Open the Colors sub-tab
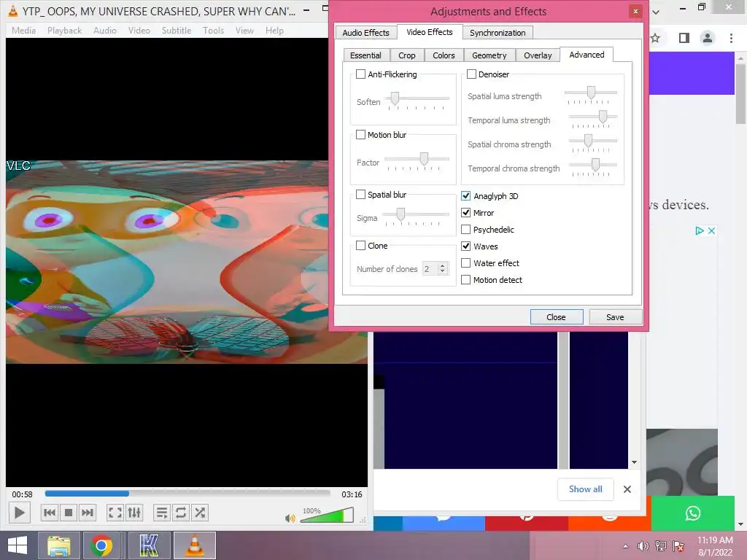This screenshot has width=747, height=560. tap(444, 55)
